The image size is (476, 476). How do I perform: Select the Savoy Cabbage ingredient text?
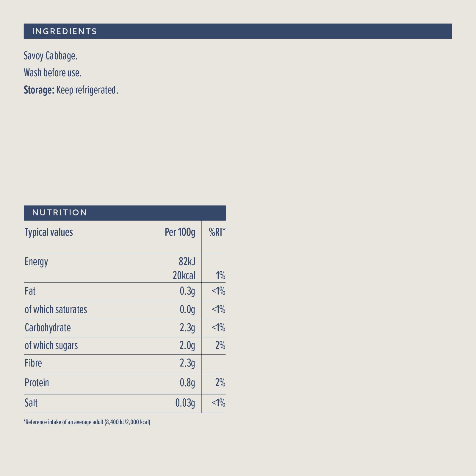(x=51, y=56)
